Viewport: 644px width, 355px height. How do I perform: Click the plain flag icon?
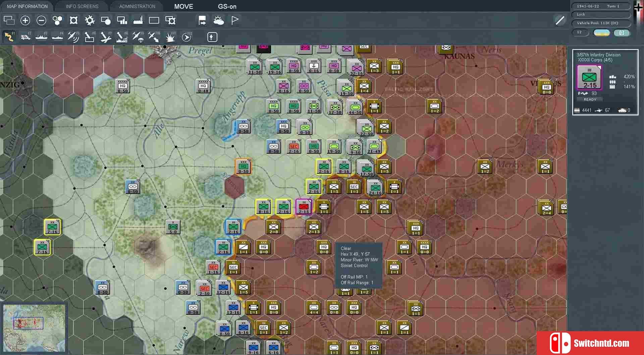point(235,20)
